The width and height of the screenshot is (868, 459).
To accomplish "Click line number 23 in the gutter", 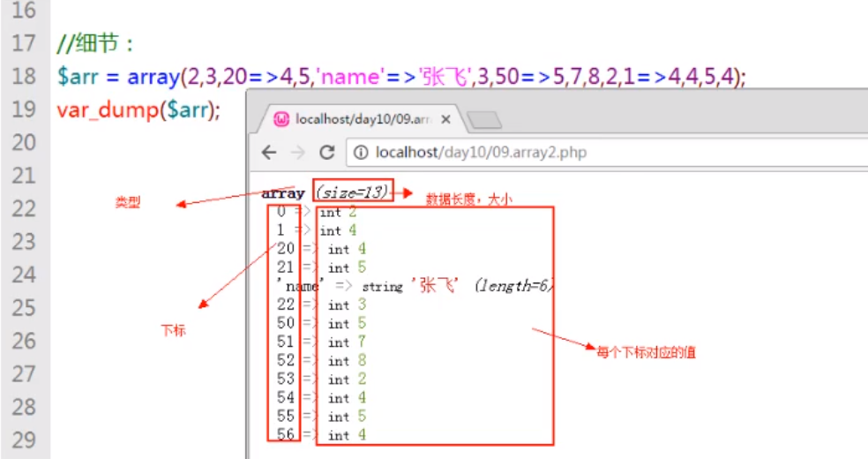I will point(24,242).
